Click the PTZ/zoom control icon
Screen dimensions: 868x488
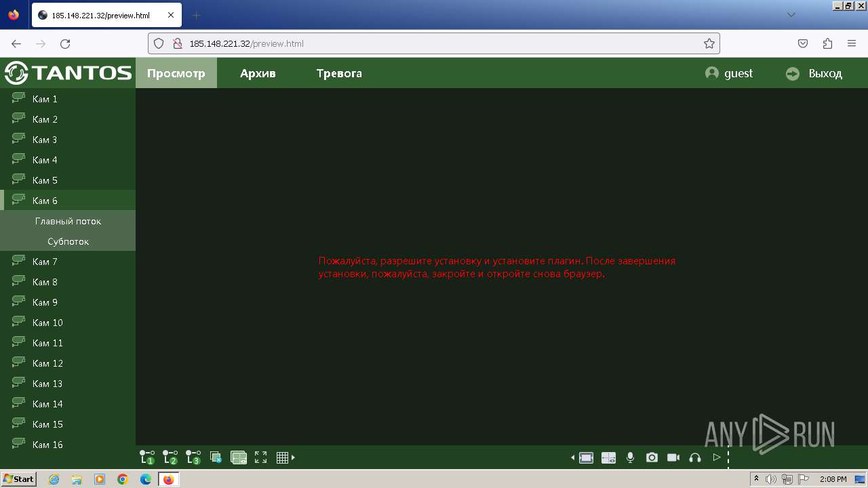pyautogui.click(x=608, y=457)
